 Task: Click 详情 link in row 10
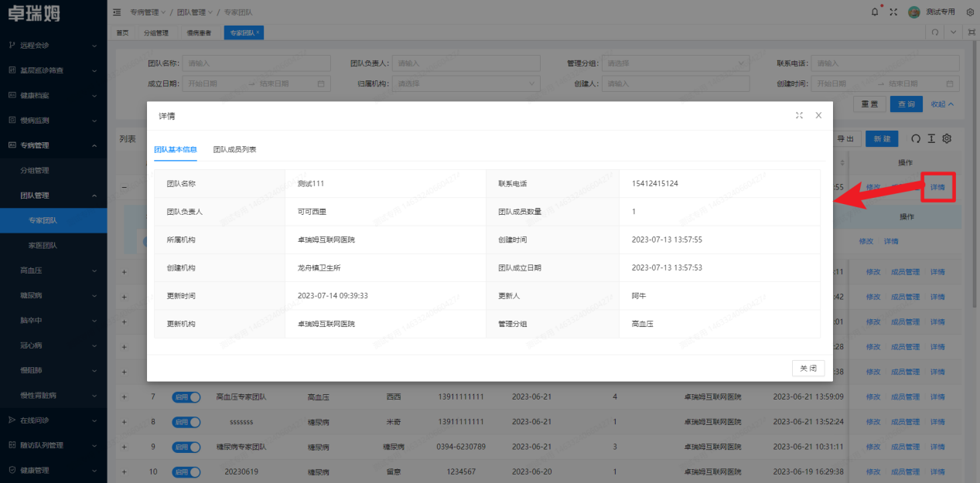coord(937,471)
